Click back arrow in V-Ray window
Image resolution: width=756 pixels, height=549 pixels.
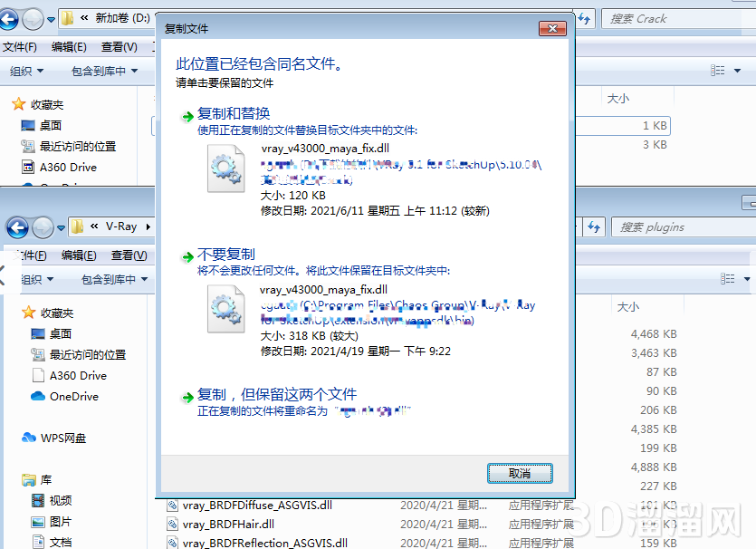click(x=18, y=226)
